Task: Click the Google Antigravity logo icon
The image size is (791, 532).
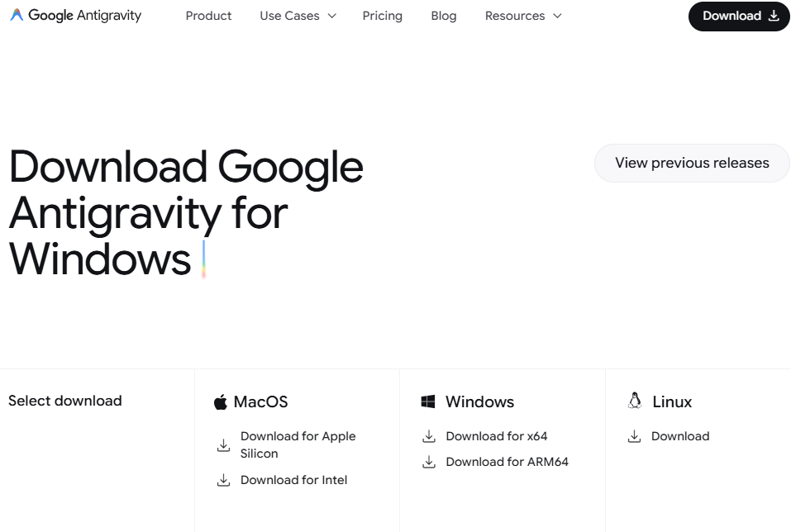Action: point(17,15)
